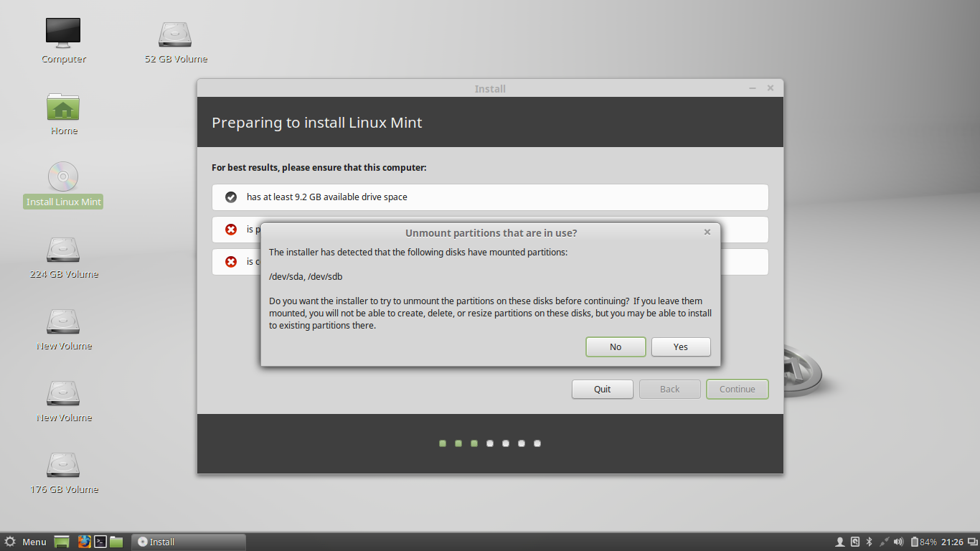Click the red X beside the third requirement
The image size is (980, 551).
(231, 262)
